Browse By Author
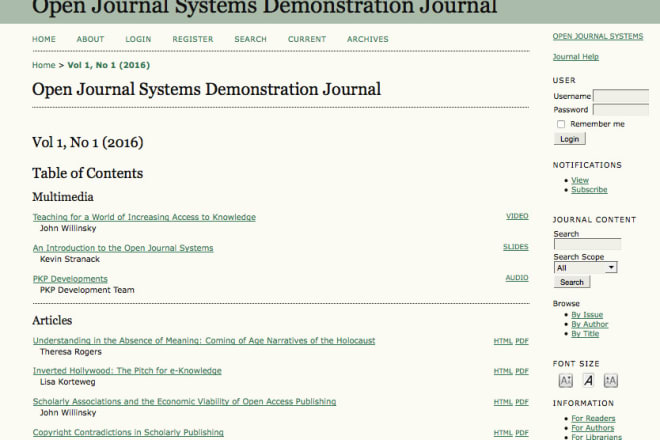 tap(589, 324)
